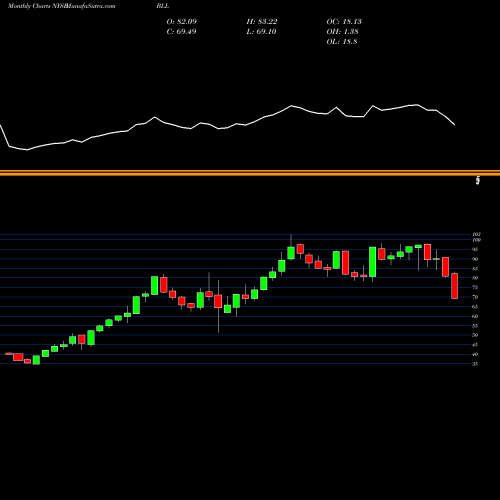Viewport: 500px width, 500px height.
Task: Click the 75 price axis label
Action: [475, 287]
